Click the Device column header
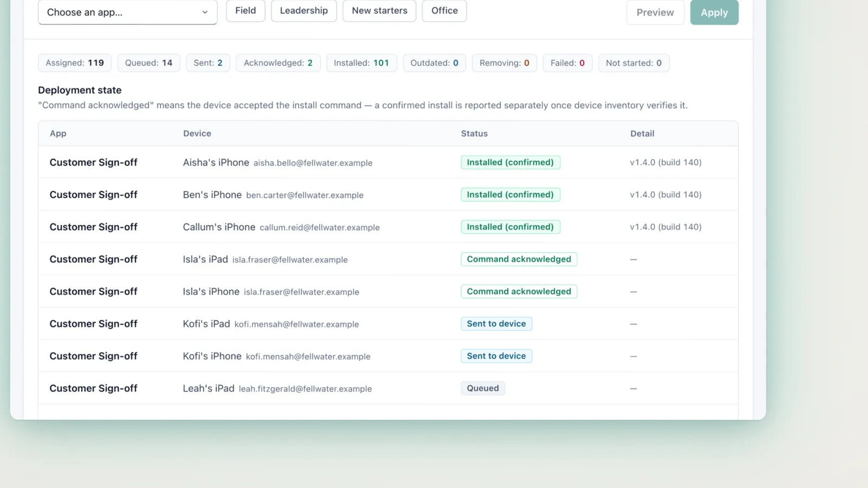The height and width of the screenshot is (488, 868). click(197, 133)
